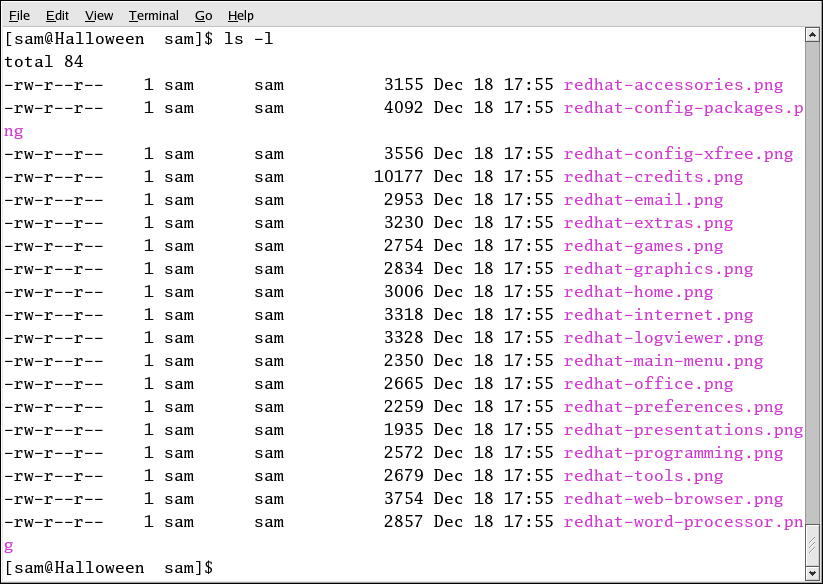Open the File menu
The height and width of the screenshot is (584, 823).
[20, 16]
